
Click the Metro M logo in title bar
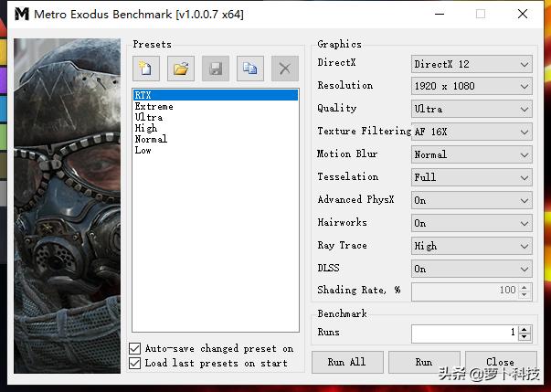(22, 15)
